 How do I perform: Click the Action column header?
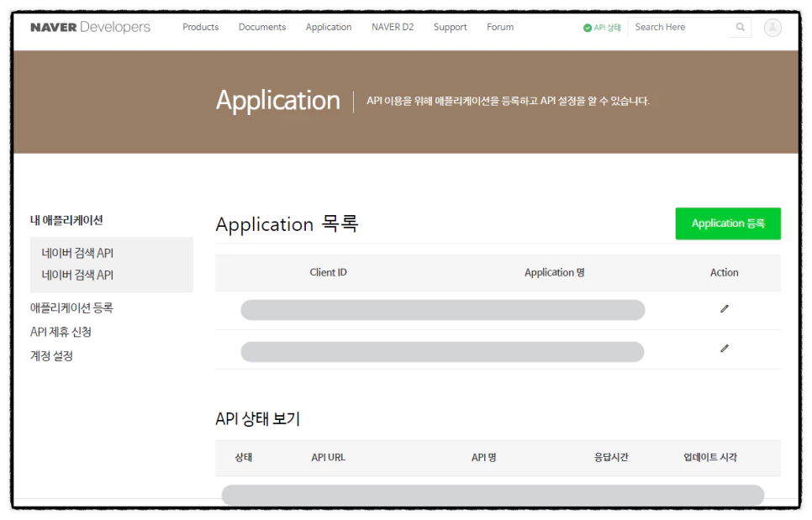[x=724, y=273]
